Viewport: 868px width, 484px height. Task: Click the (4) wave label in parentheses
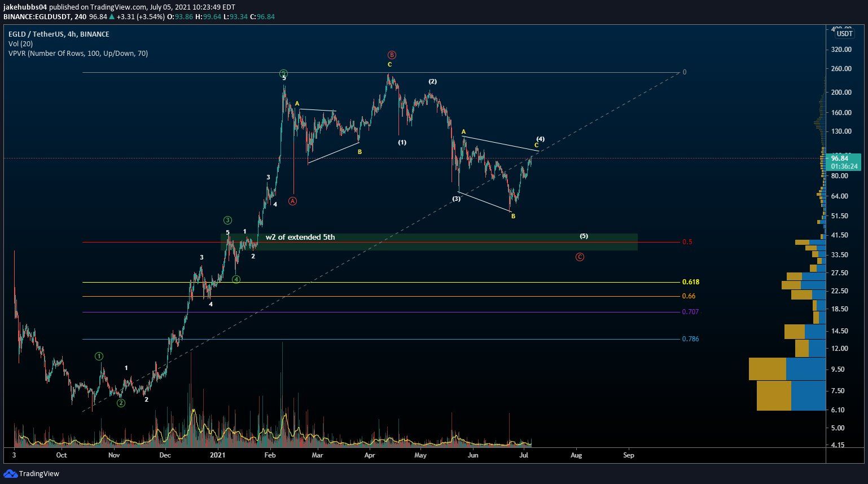pos(540,139)
